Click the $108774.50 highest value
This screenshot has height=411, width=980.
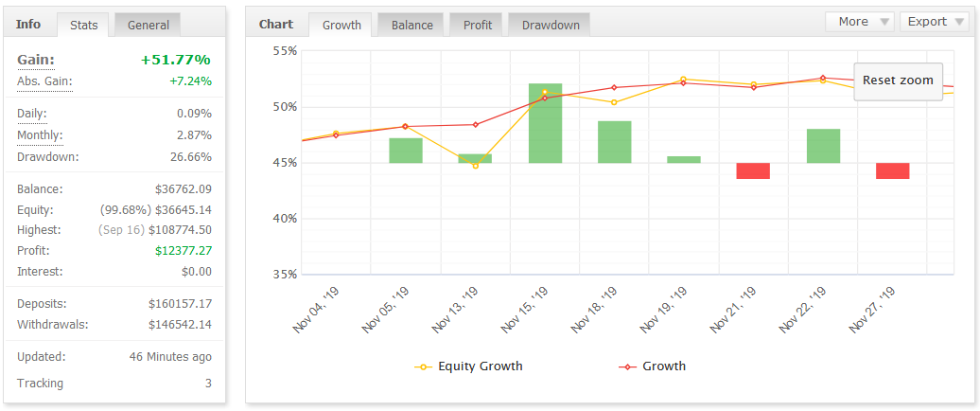(x=180, y=230)
